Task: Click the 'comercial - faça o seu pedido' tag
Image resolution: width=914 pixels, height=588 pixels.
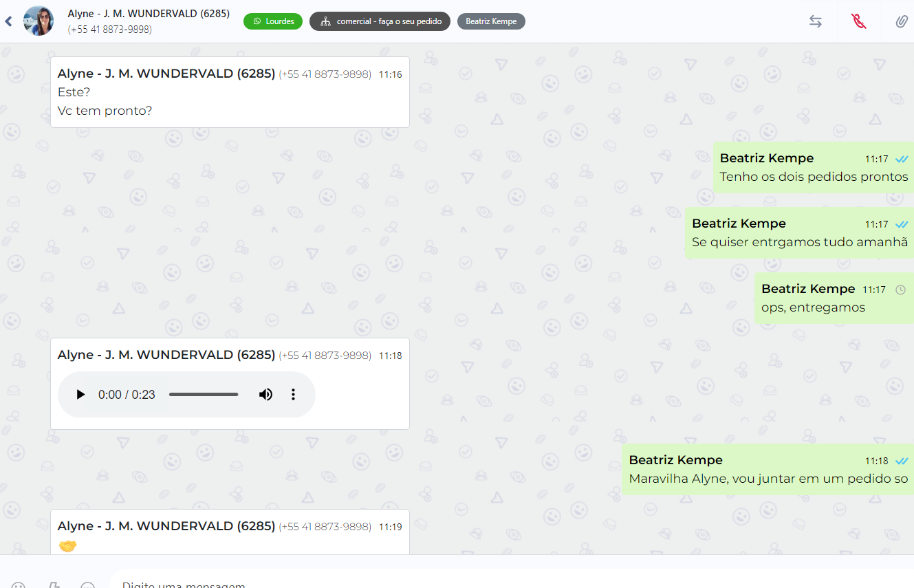Action: click(x=380, y=21)
